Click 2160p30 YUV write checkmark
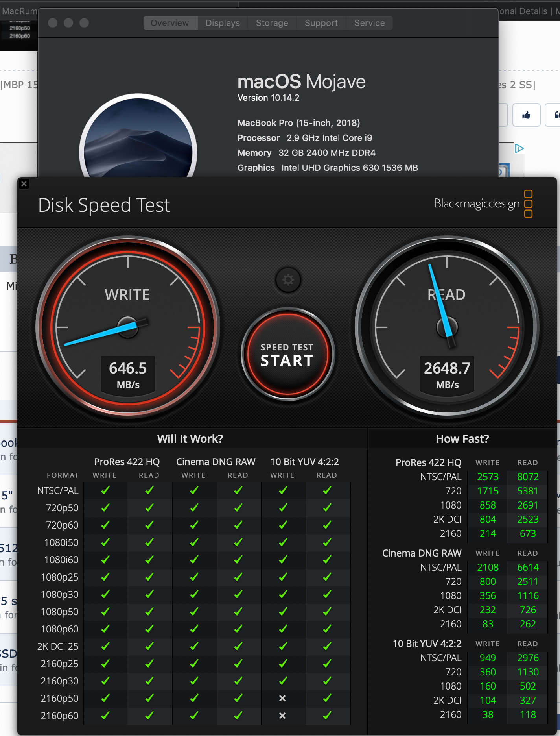560x736 pixels. coord(283,681)
